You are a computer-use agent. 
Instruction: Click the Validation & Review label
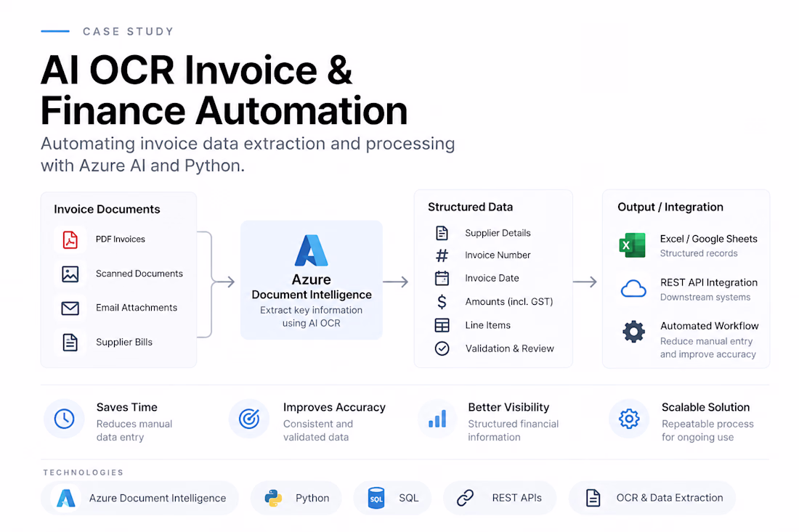510,348
